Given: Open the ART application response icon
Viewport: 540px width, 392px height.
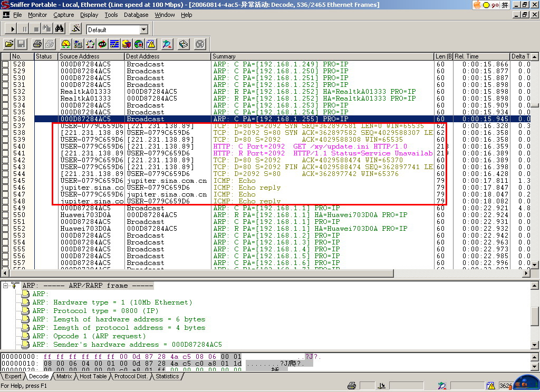Looking at the screenshot, I should (x=102, y=44).
